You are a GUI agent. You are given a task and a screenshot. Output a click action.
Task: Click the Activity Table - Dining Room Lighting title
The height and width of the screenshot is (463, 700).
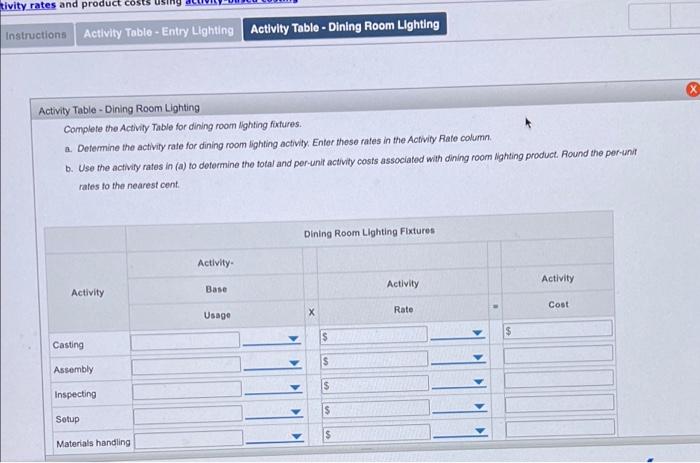(x=119, y=109)
